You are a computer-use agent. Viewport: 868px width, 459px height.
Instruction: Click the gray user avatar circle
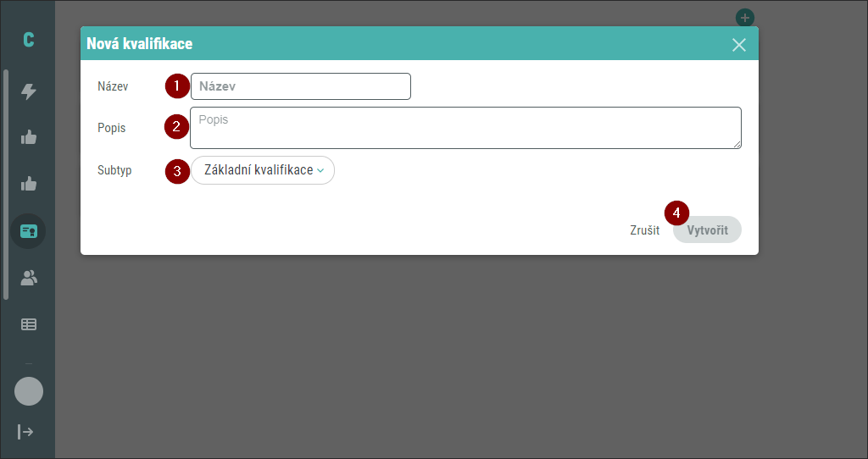point(29,391)
